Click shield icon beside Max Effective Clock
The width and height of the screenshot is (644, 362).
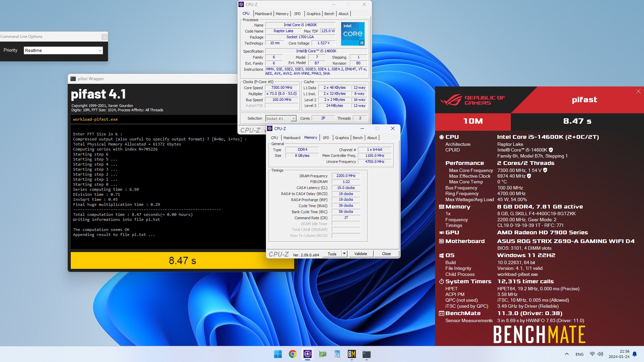[x=529, y=176]
